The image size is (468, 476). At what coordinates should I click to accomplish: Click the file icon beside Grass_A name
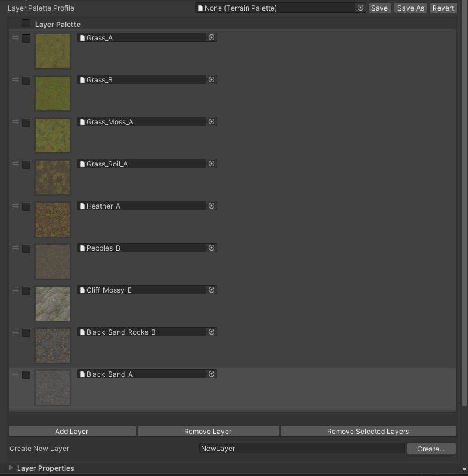[82, 37]
